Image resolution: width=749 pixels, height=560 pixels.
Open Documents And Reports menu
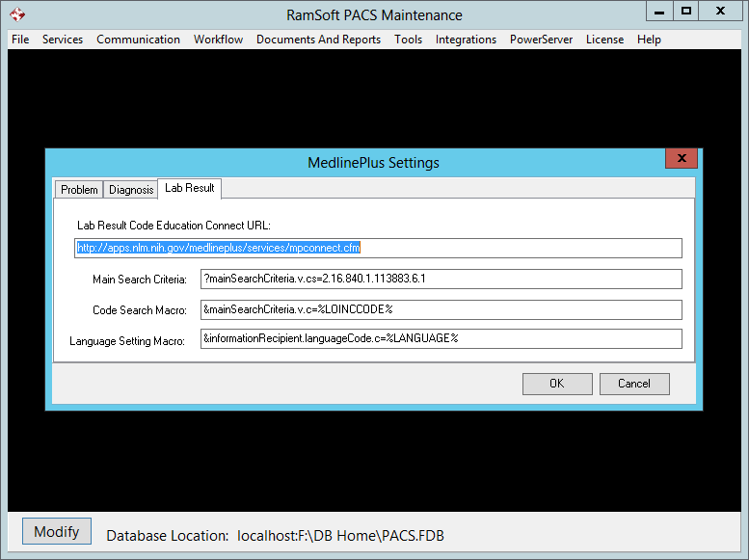point(318,40)
